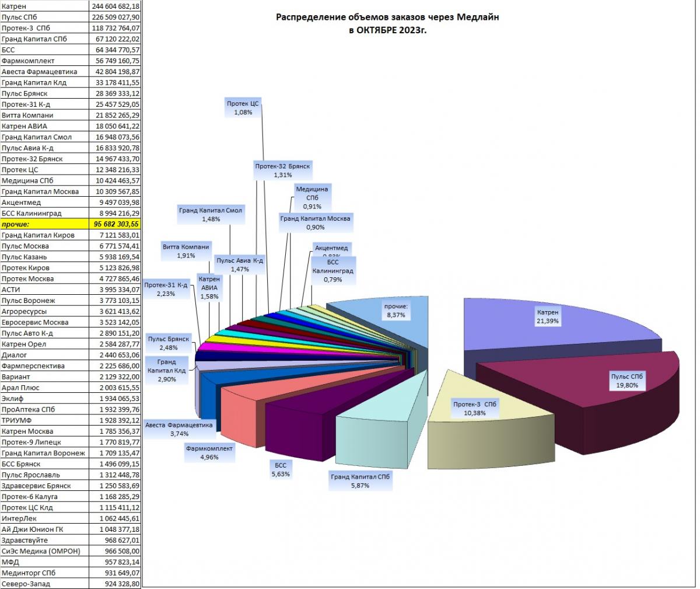The width and height of the screenshot is (700, 589).
Task: Click table value 7 121 583,01
Action: tap(116, 235)
